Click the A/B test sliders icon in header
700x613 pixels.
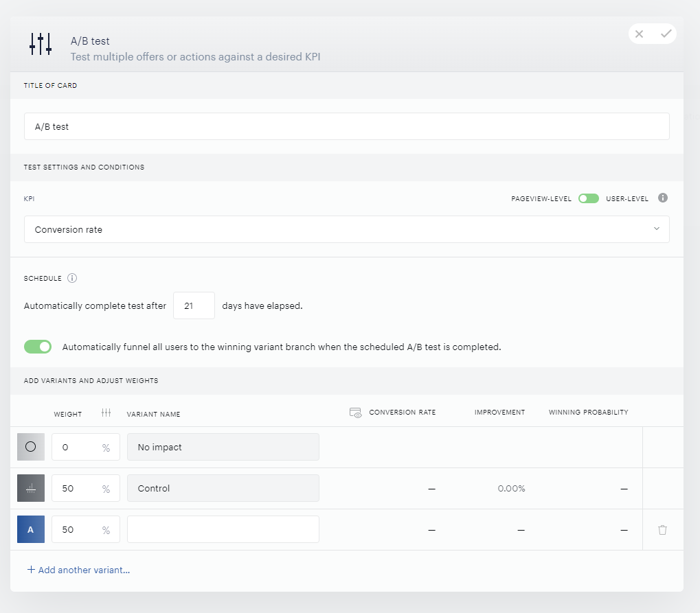pyautogui.click(x=41, y=44)
